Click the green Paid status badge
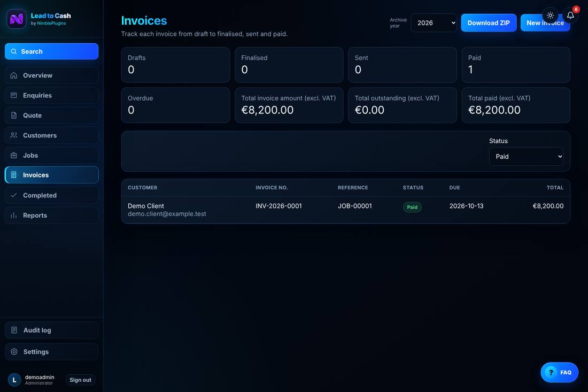Viewport: 588px width, 392px height. click(412, 207)
